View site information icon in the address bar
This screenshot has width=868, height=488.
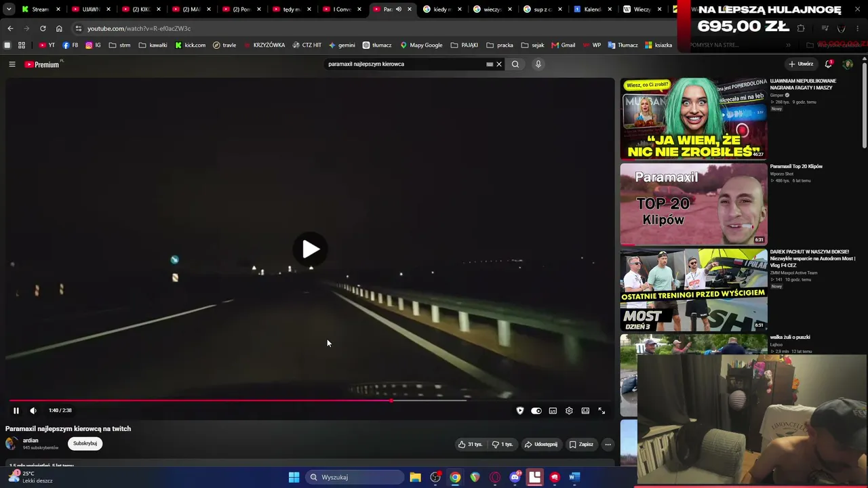point(79,28)
